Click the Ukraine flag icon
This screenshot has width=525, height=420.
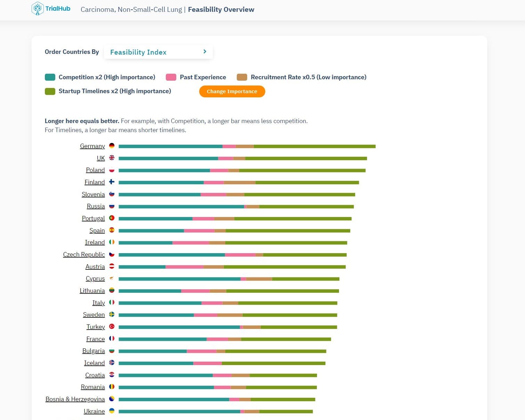click(112, 411)
